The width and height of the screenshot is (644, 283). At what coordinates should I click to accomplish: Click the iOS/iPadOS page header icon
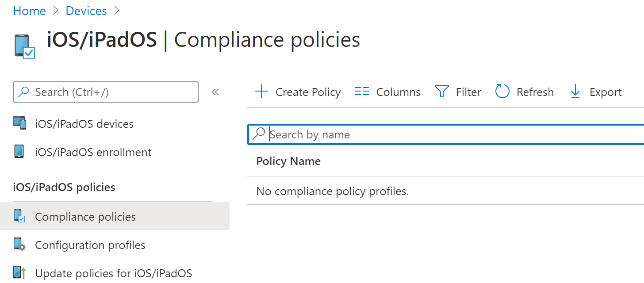coord(24,46)
